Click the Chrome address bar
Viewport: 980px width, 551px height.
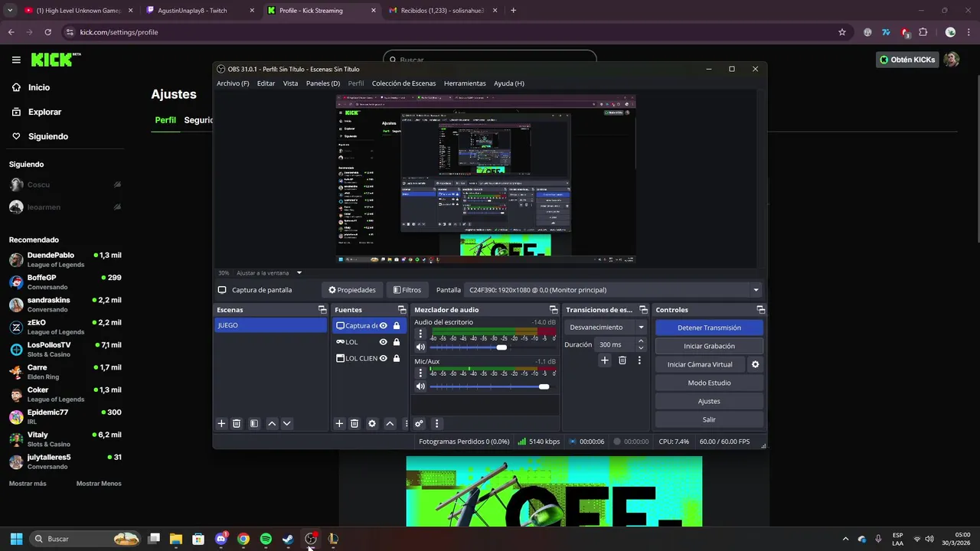tap(452, 32)
